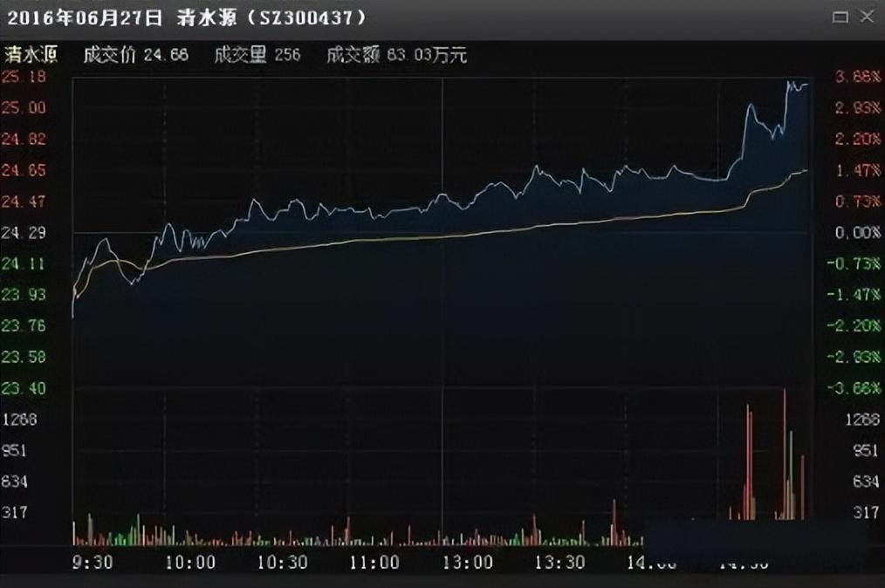
Task: Click the price peak near 25.18
Action: (789, 82)
